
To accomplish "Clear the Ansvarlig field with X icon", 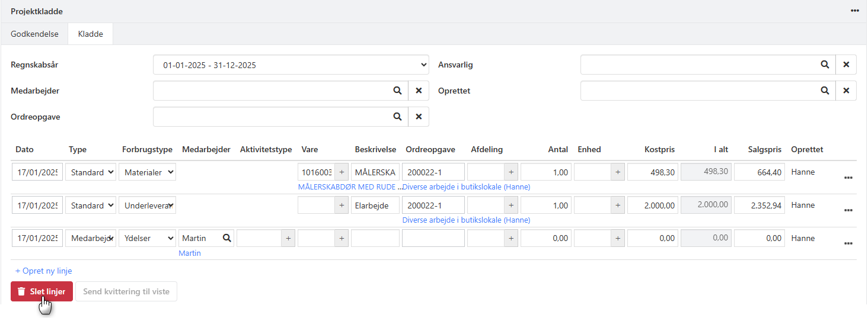I will coord(846,65).
